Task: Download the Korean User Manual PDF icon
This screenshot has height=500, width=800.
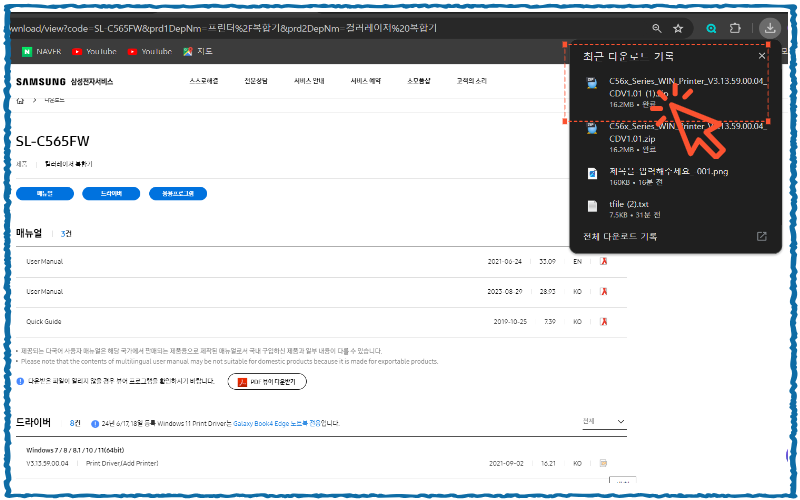Action: point(604,291)
